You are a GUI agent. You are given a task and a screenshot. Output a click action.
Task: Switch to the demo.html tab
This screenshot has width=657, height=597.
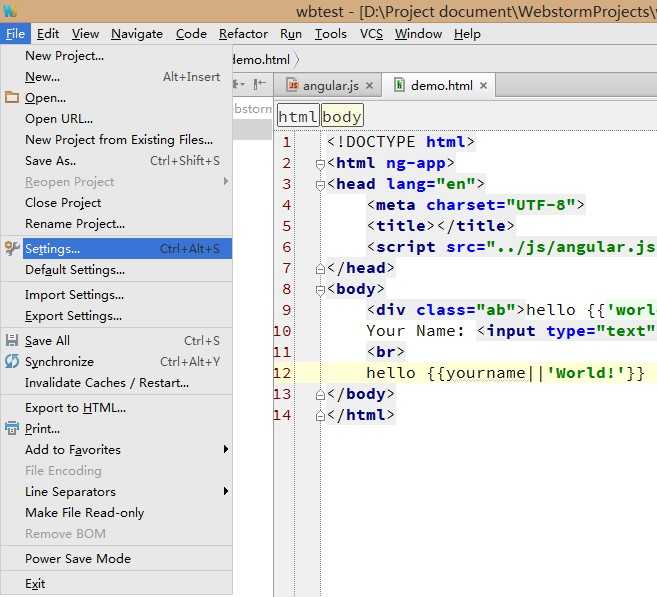coord(439,85)
